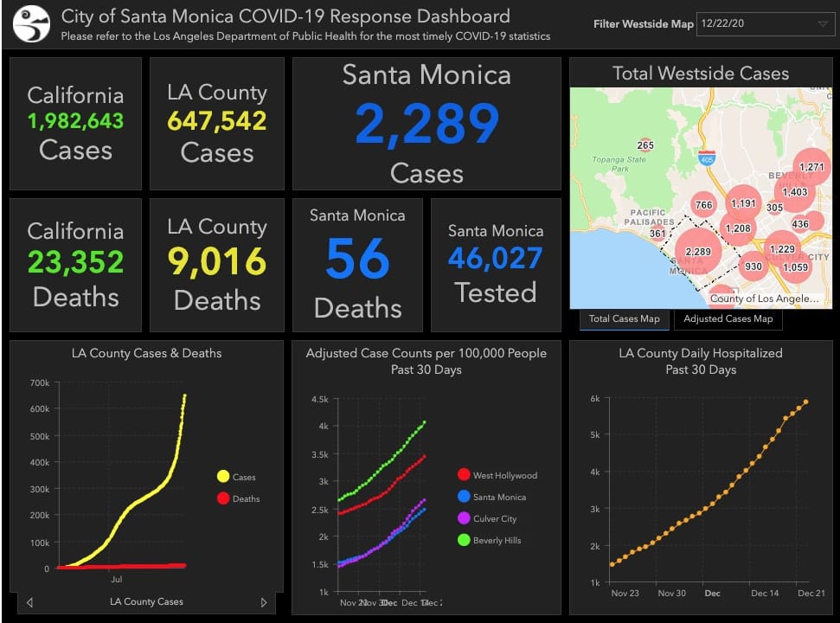Click the last data point on hospitalized chart

click(806, 401)
